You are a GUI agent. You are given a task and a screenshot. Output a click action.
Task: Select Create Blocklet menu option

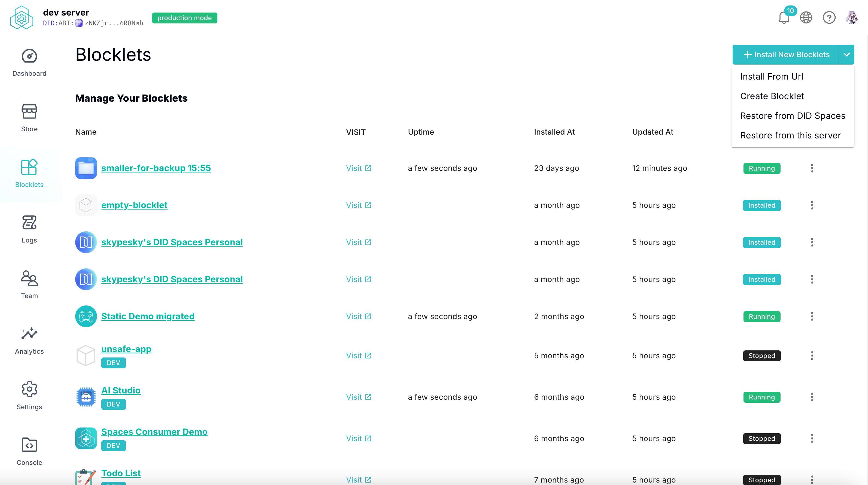[772, 96]
